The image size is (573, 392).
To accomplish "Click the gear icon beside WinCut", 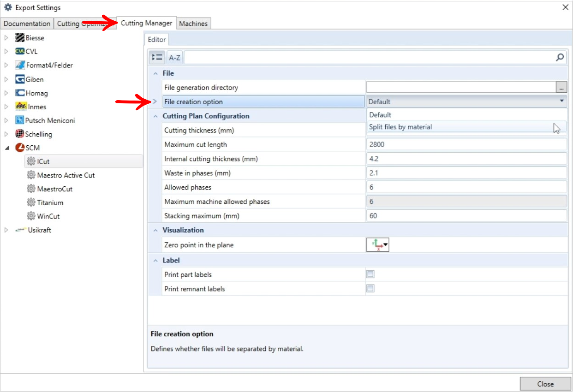I will click(31, 216).
